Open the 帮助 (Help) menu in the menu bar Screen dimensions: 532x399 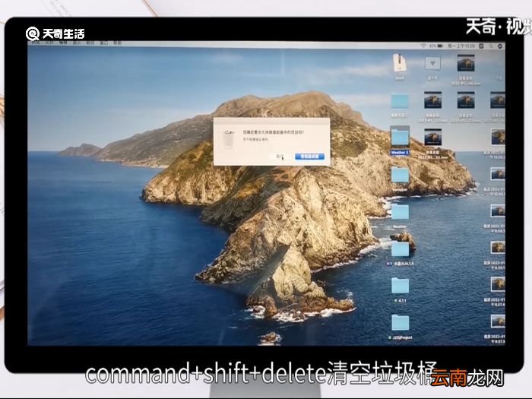(117, 43)
